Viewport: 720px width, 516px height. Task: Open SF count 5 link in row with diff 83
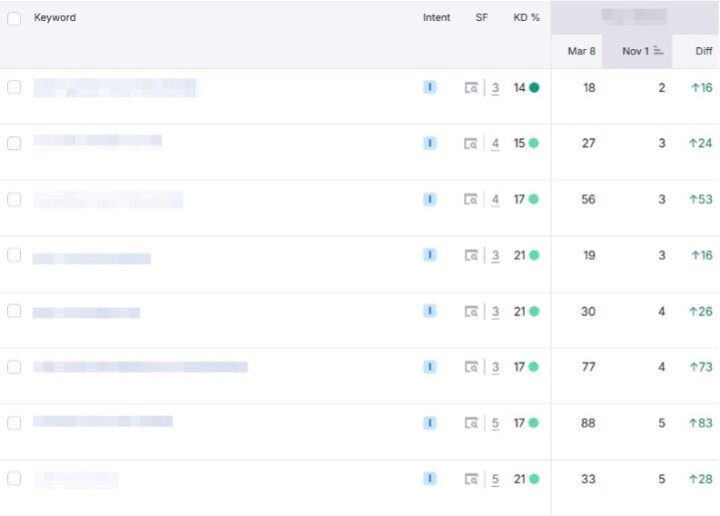tap(495, 423)
